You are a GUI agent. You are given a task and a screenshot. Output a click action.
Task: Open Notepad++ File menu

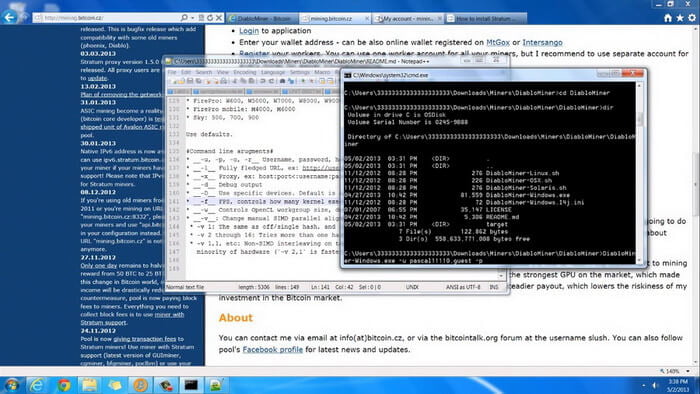(172, 72)
